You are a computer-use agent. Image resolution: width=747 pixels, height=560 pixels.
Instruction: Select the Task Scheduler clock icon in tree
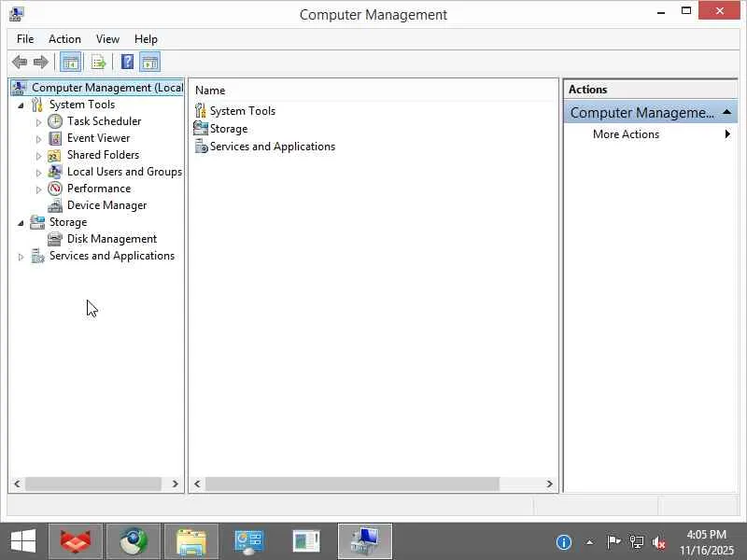coord(55,121)
